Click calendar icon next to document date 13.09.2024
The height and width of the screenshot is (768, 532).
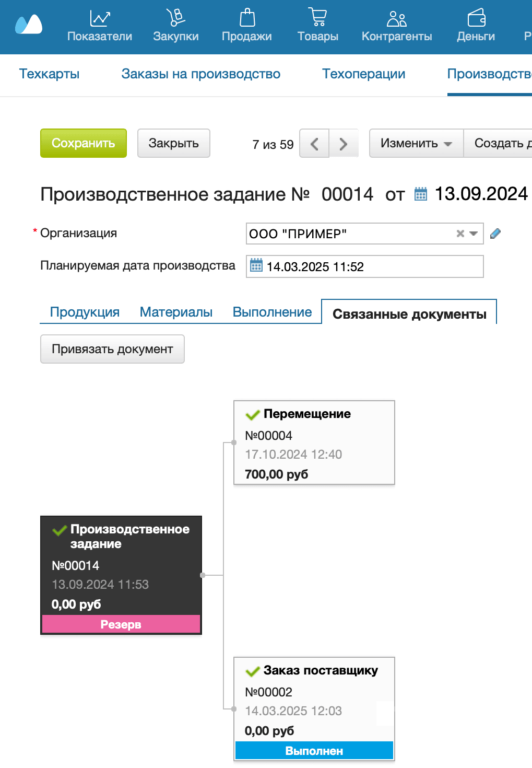pos(420,194)
